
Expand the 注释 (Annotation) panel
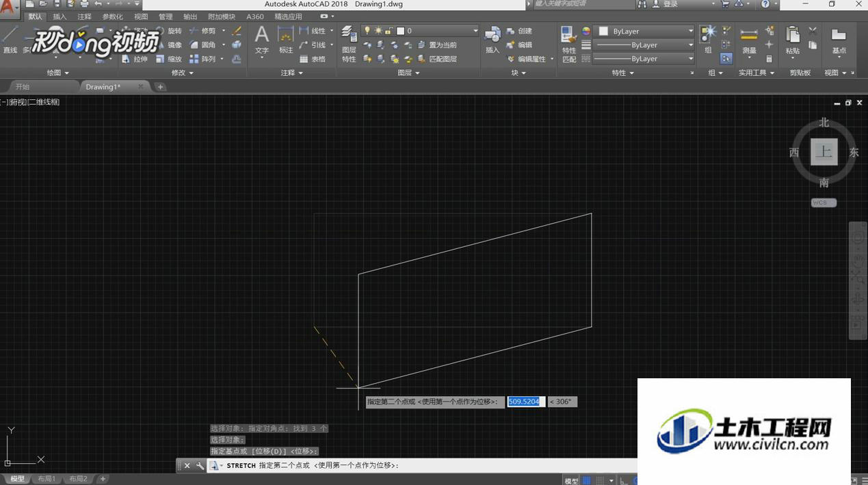[291, 73]
